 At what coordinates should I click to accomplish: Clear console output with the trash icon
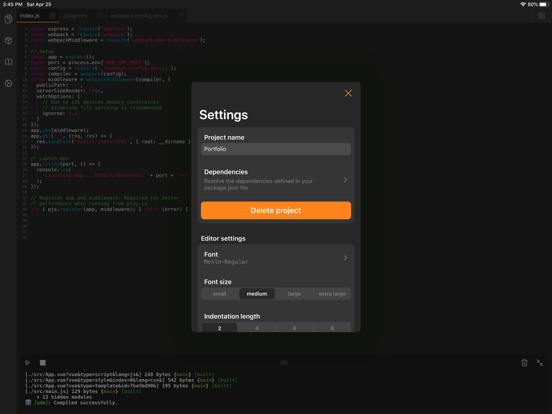coord(524,363)
